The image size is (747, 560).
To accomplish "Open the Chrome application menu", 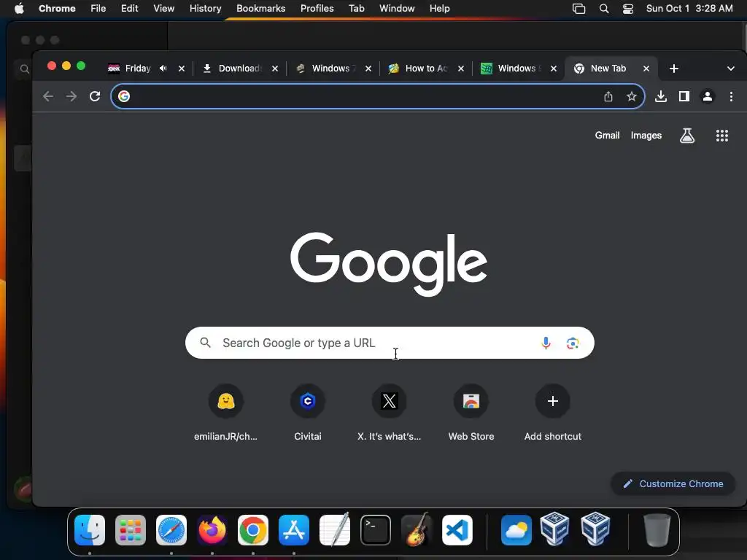I will [x=57, y=8].
